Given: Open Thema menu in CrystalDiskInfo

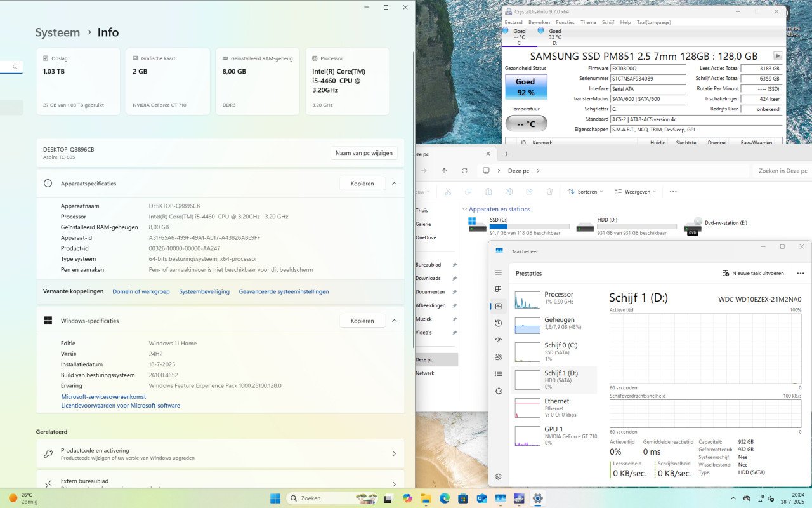Looking at the screenshot, I should (588, 22).
